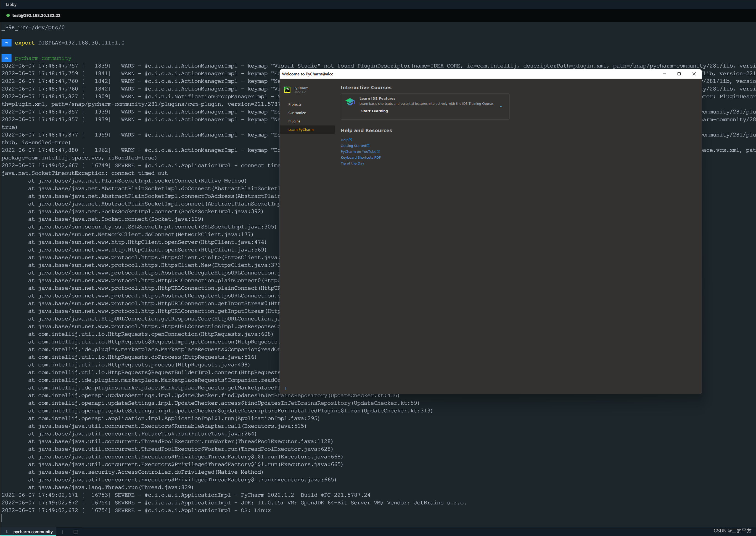Click the more options kebab icon below the sidebar
This screenshot has width=756, height=536.
tap(286, 388)
